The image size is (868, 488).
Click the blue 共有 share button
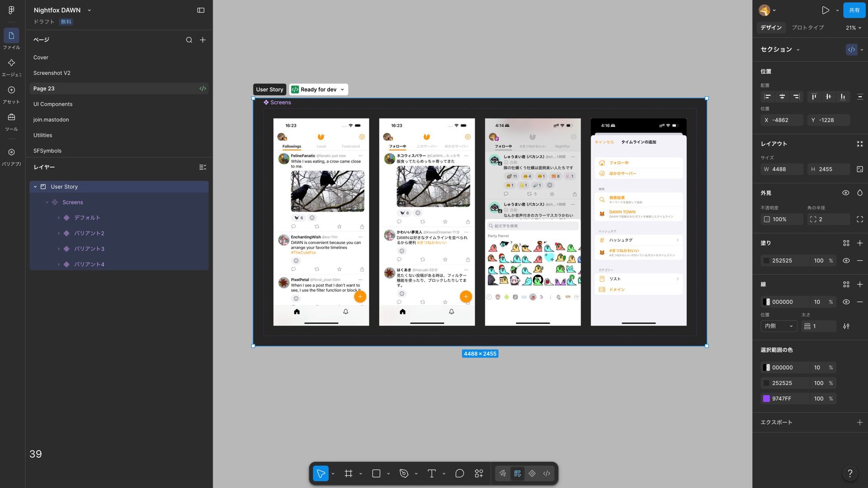pos(854,10)
